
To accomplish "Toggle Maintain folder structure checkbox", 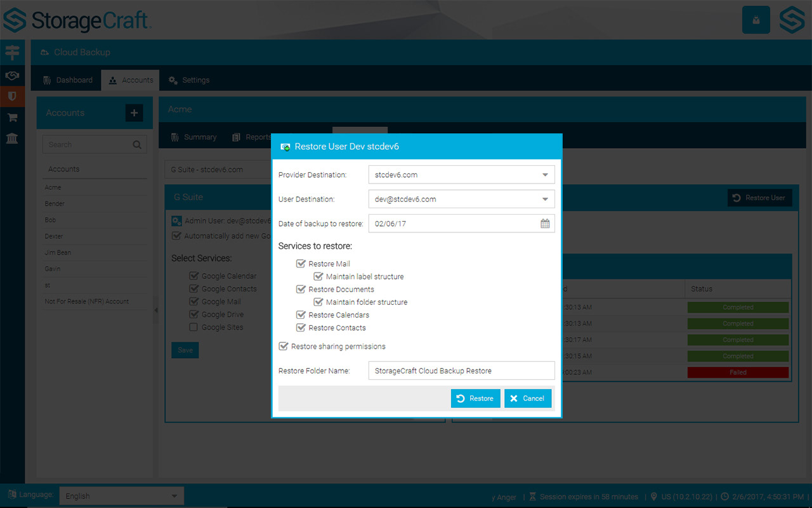I will tap(318, 302).
